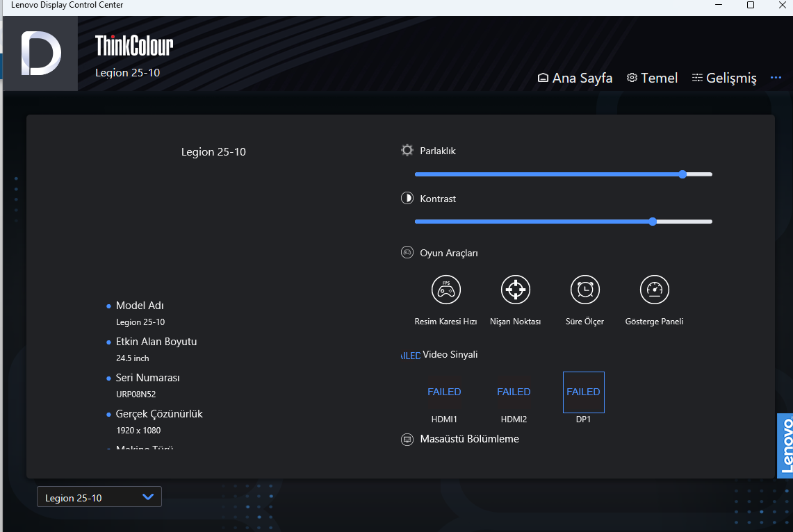The image size is (793, 532).
Task: Select HDMI1 video signal input
Action: click(444, 392)
